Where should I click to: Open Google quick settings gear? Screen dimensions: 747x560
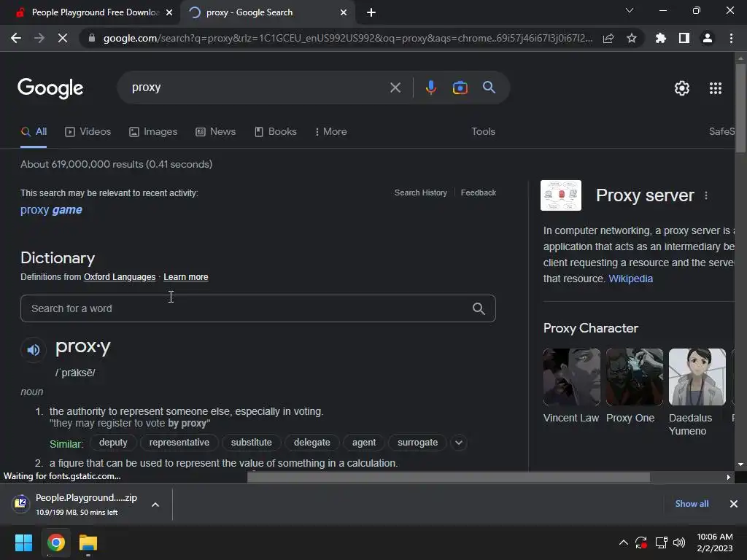coord(682,88)
